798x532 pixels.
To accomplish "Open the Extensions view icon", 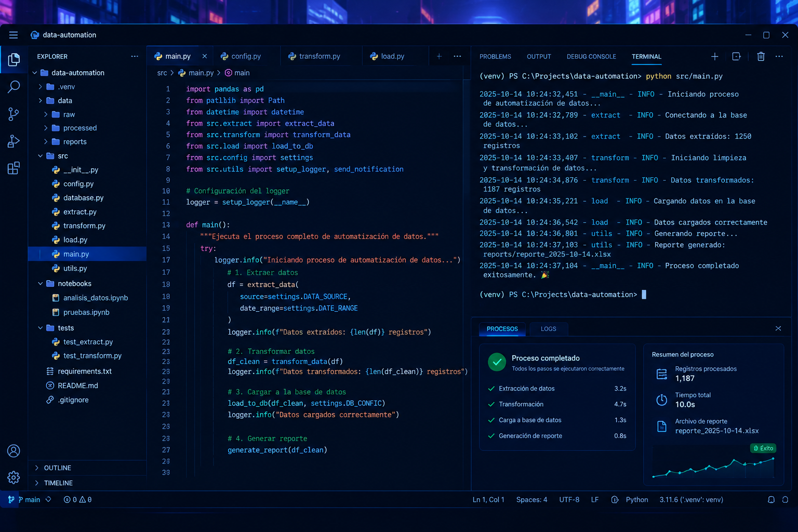I will [x=14, y=168].
